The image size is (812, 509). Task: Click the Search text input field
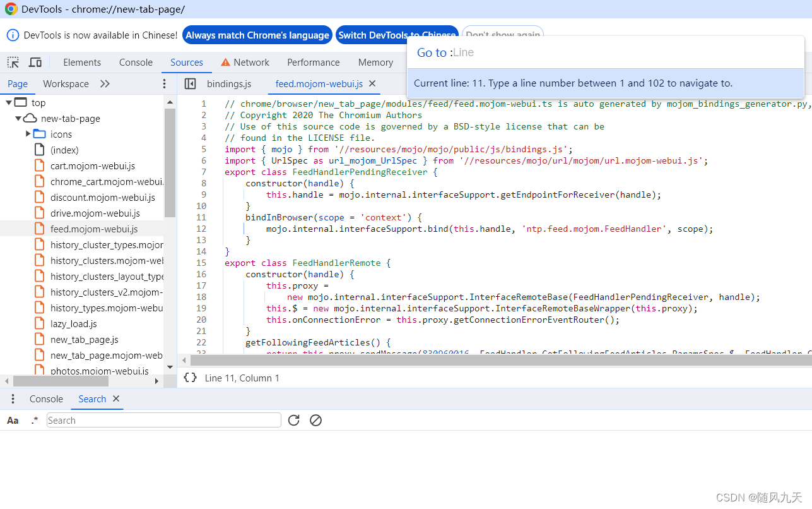[x=164, y=421]
